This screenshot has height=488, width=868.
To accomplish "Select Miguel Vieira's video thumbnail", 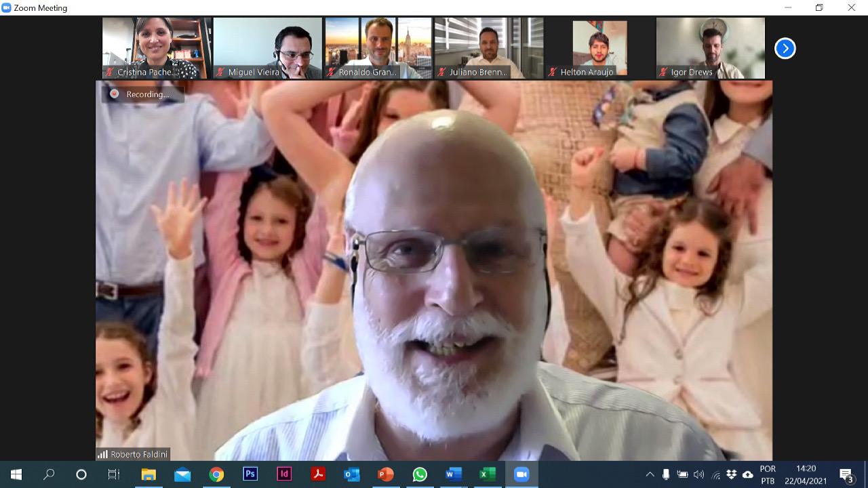I will click(267, 46).
